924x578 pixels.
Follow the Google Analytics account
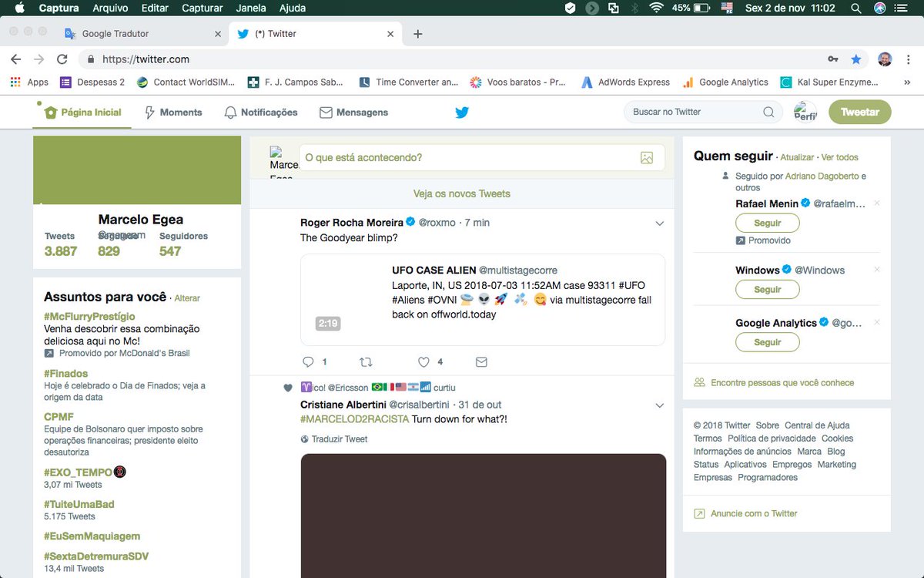click(768, 342)
